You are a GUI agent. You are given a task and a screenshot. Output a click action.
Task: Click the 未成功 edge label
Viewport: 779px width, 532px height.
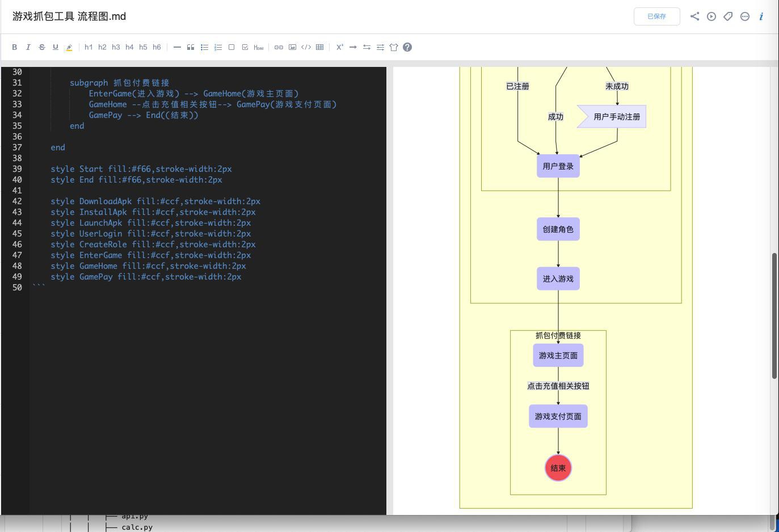pos(617,86)
